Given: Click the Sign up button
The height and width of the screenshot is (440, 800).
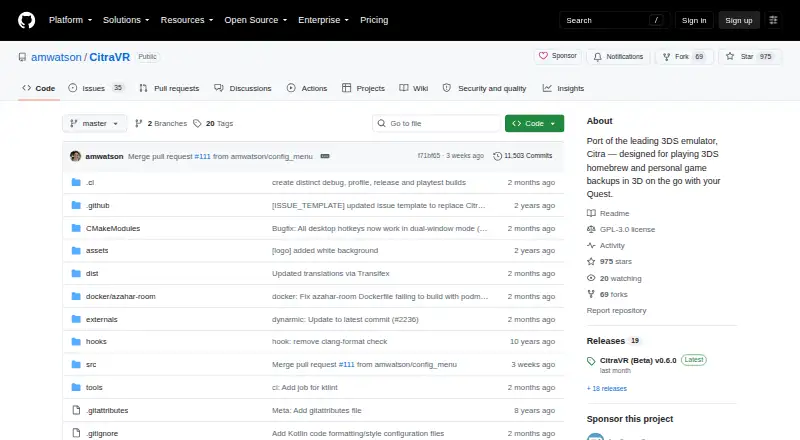Looking at the screenshot, I should click(x=739, y=20).
